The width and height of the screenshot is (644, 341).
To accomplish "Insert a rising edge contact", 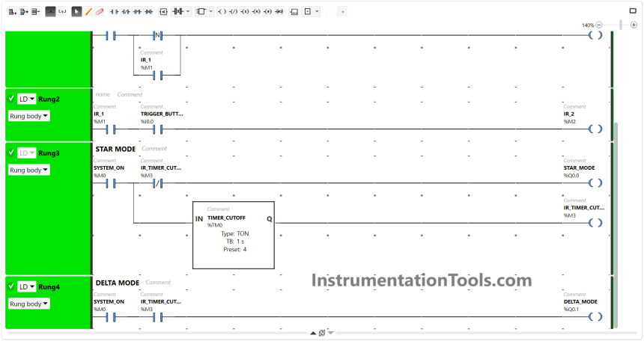I will [x=137, y=11].
